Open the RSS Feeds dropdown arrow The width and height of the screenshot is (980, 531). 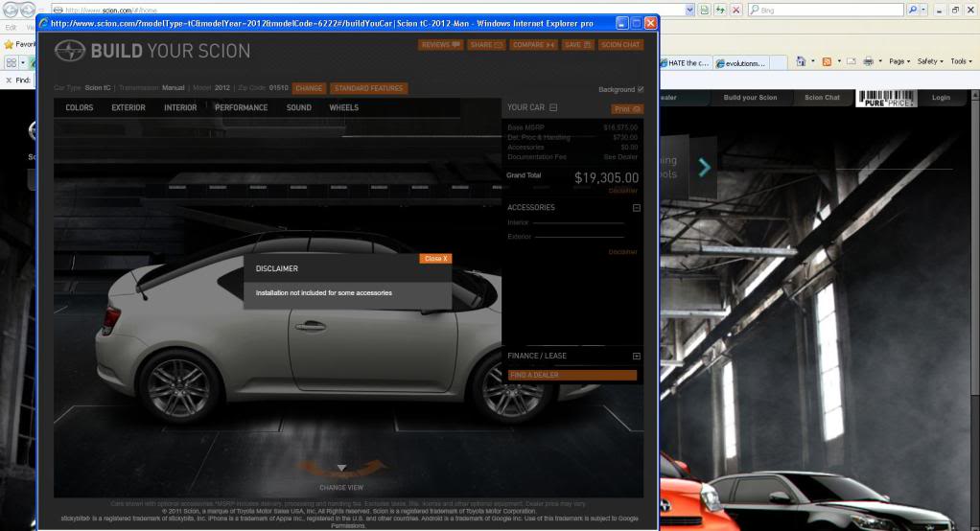(x=839, y=61)
